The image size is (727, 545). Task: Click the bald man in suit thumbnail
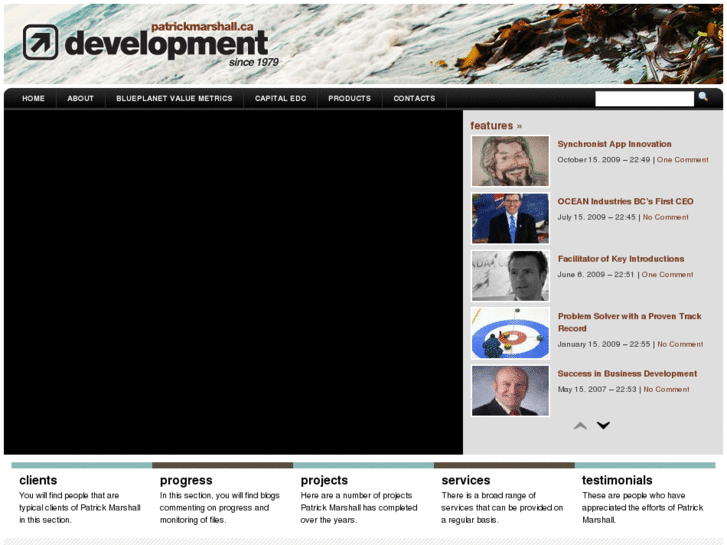510,391
